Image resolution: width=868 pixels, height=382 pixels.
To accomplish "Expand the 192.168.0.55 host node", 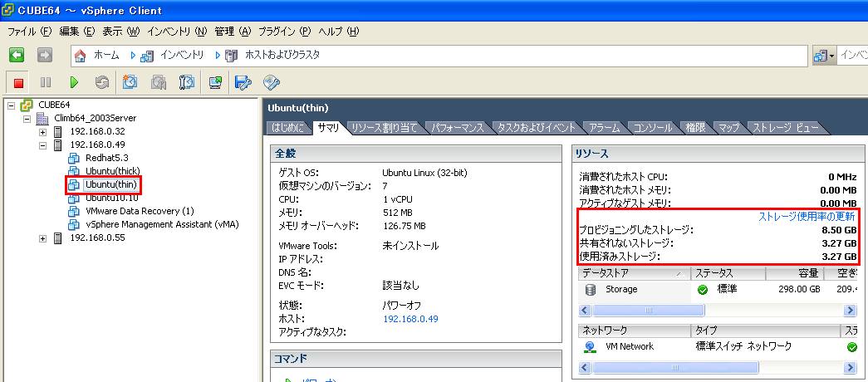I will point(42,238).
